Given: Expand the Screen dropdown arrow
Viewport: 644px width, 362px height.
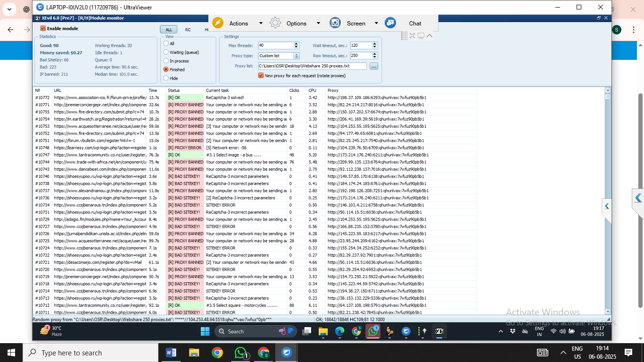Looking at the screenshot, I should pos(376,23).
